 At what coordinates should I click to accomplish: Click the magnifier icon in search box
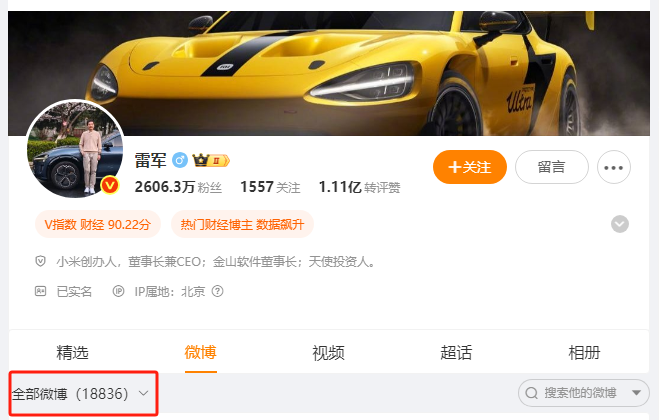point(531,393)
